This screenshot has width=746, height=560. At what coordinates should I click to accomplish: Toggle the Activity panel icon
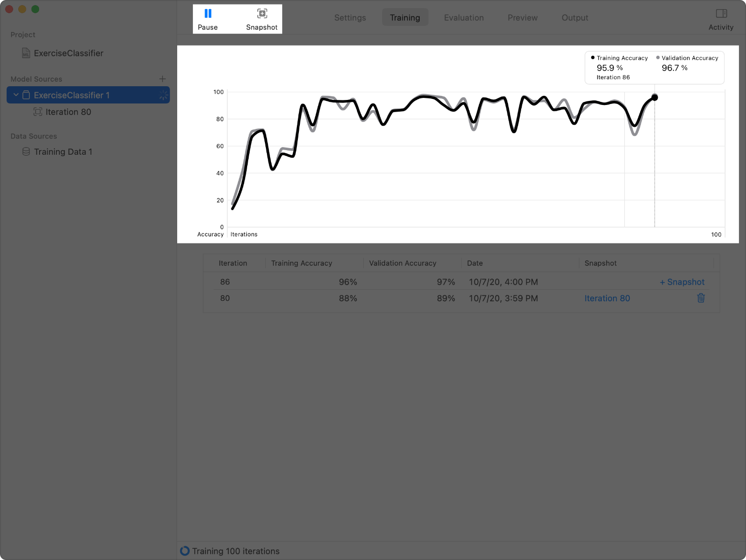(721, 14)
